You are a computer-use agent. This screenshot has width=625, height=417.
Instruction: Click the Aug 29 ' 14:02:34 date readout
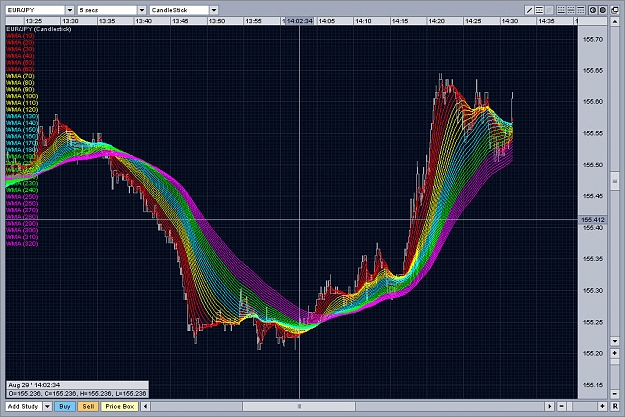point(34,385)
